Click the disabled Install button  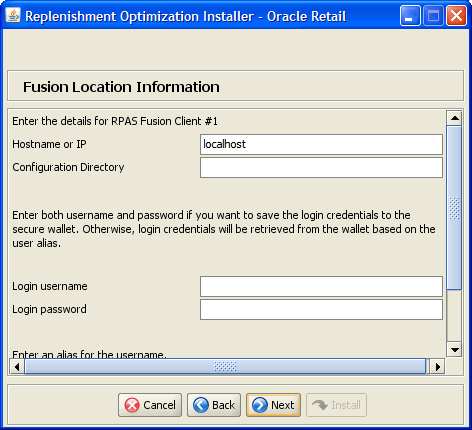[336, 405]
